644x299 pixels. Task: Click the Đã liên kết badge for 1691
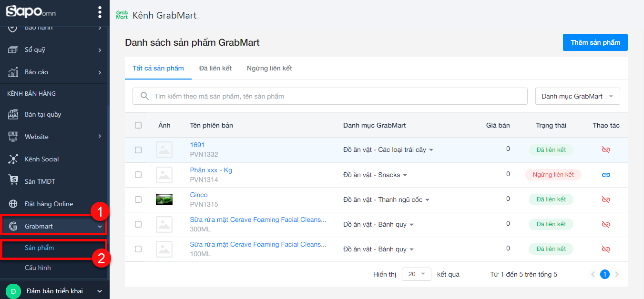click(551, 150)
